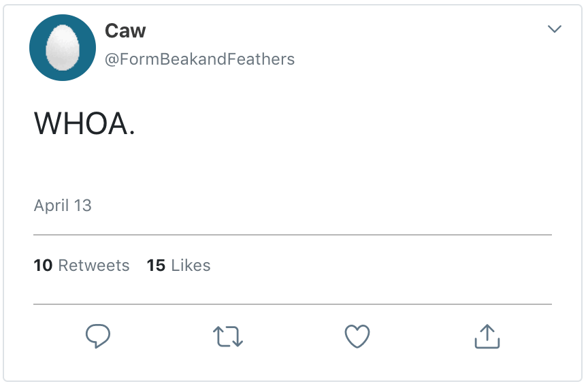
Task: Click the divider line above the action icons
Action: pos(293,304)
